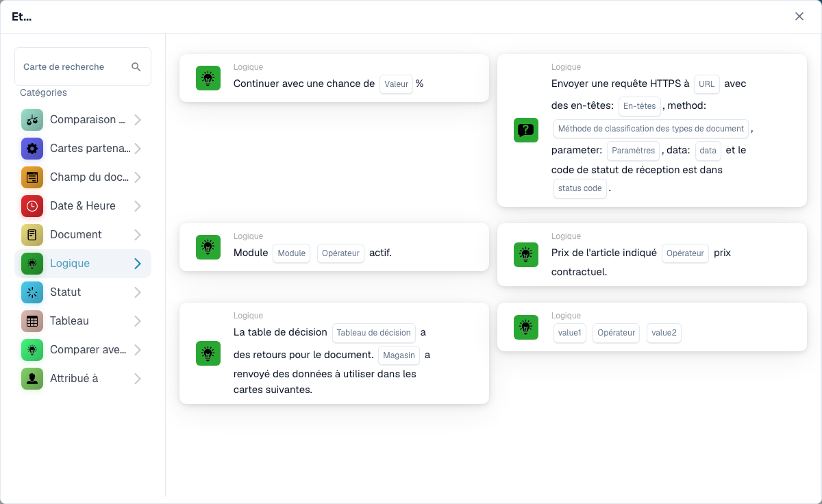The width and height of the screenshot is (822, 504).
Task: Click the status code chip
Action: click(580, 188)
